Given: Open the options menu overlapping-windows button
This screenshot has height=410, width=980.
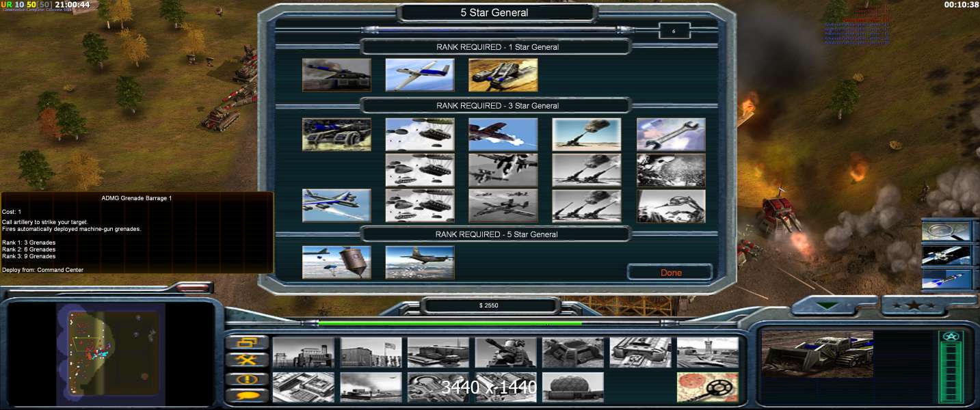Looking at the screenshot, I should pos(247,342).
